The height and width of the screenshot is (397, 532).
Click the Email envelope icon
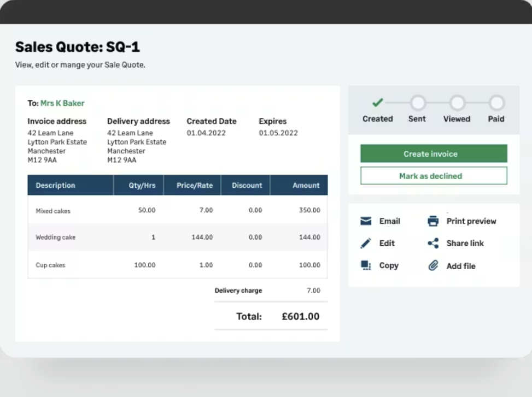point(366,221)
